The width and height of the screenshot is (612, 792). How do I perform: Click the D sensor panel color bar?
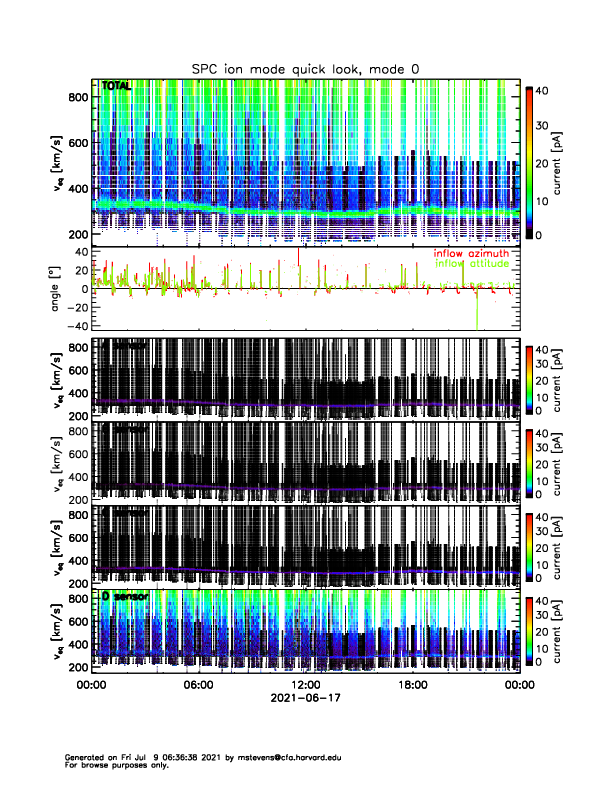tap(527, 628)
